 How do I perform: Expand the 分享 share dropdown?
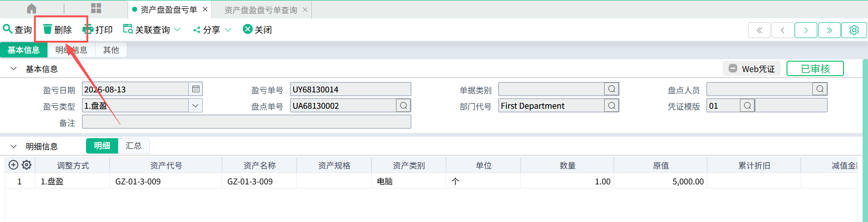pyautogui.click(x=212, y=29)
